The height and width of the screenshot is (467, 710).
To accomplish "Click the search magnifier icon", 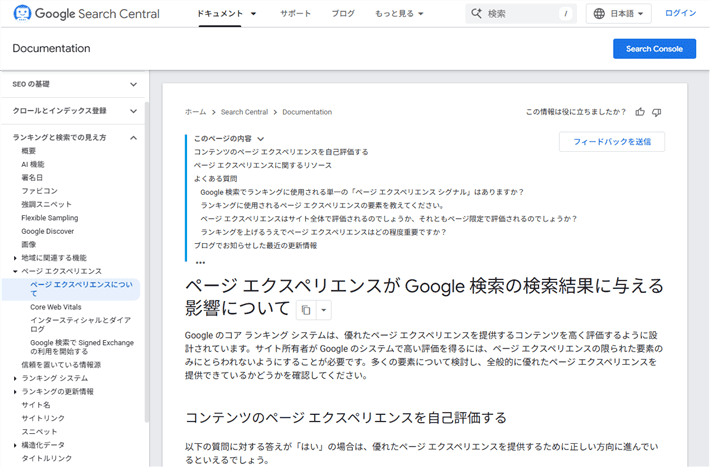I will [x=476, y=14].
